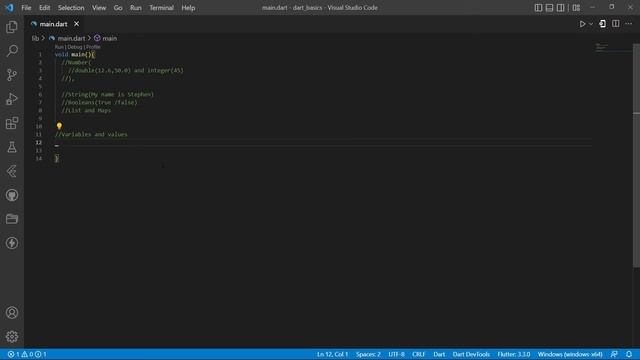Click the '//Variables and values' comment line
Viewport: 640px width, 360px height.
pos(91,134)
